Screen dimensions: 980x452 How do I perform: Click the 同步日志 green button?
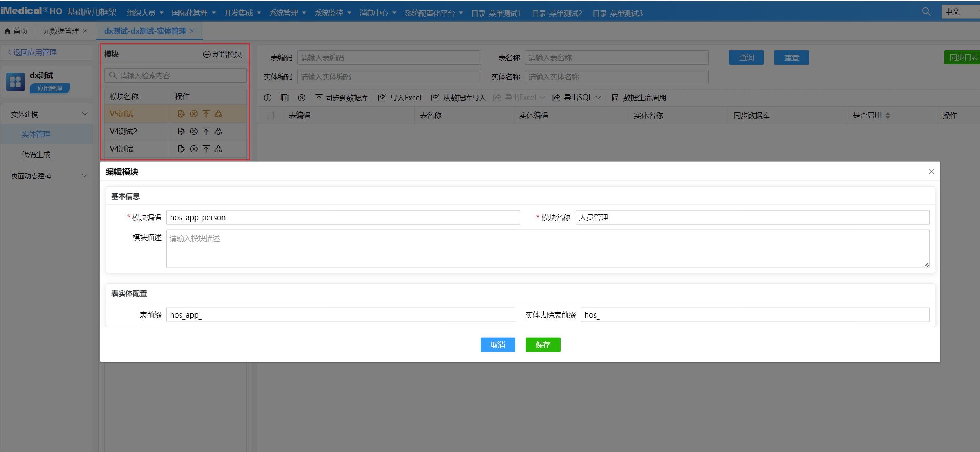[962, 57]
